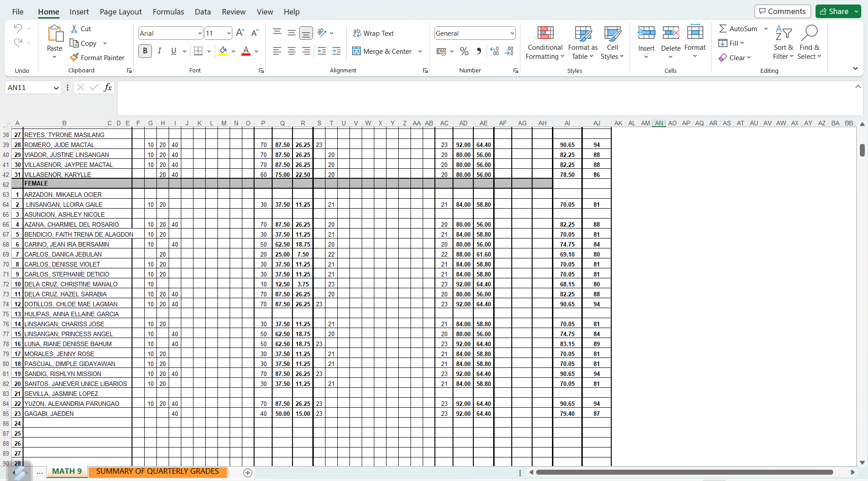Open the View tab
Screen dimensions: 868x481
click(x=265, y=12)
